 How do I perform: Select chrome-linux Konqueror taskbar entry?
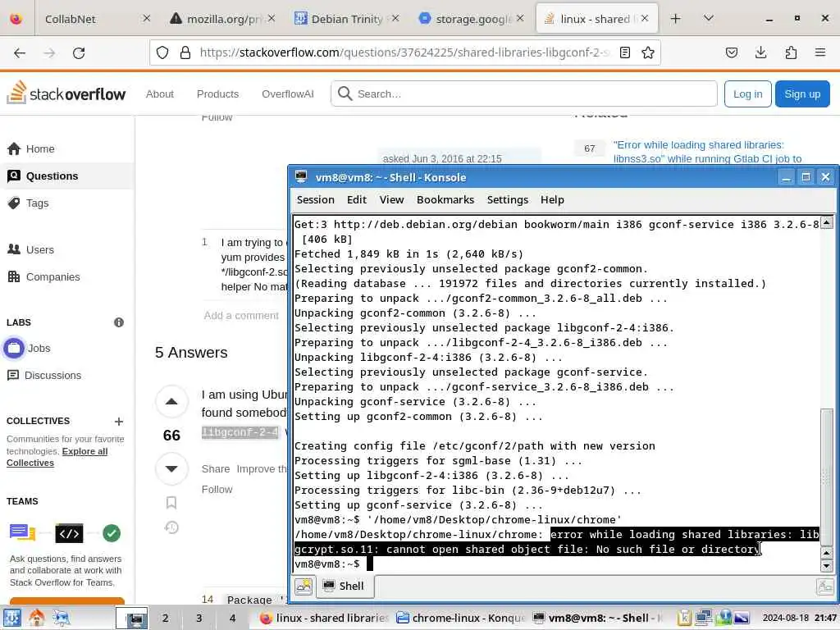pos(461,619)
